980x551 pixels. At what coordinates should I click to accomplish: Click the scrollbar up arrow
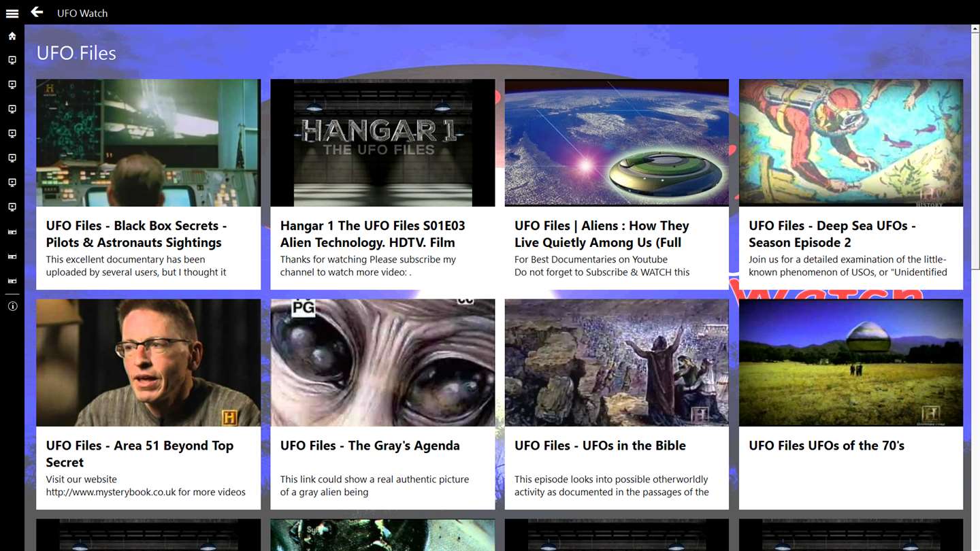point(975,29)
